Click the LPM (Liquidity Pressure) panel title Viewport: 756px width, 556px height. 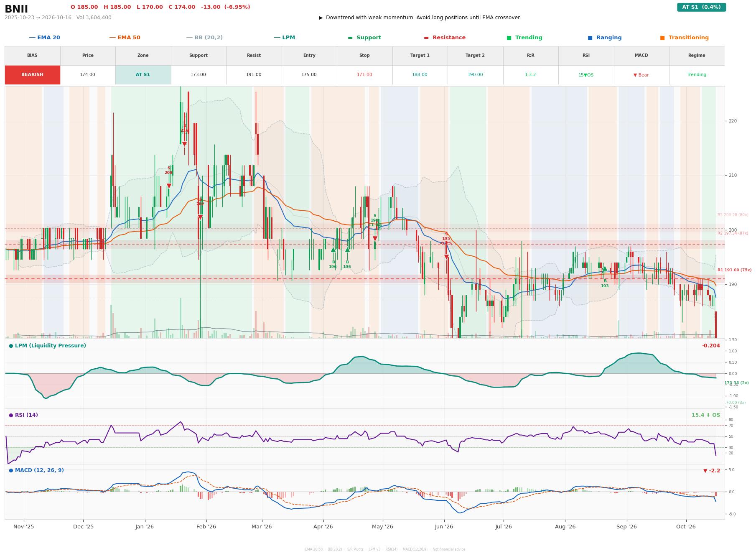(47, 346)
